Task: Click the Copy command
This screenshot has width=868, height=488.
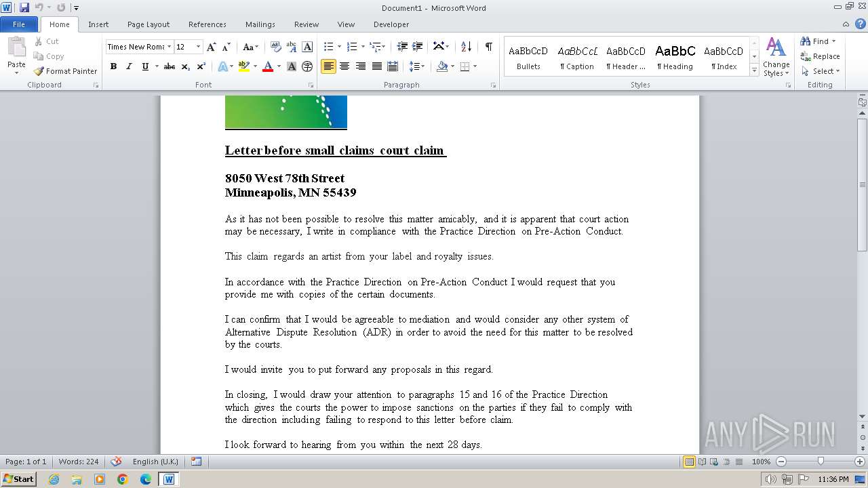Action: 49,56
